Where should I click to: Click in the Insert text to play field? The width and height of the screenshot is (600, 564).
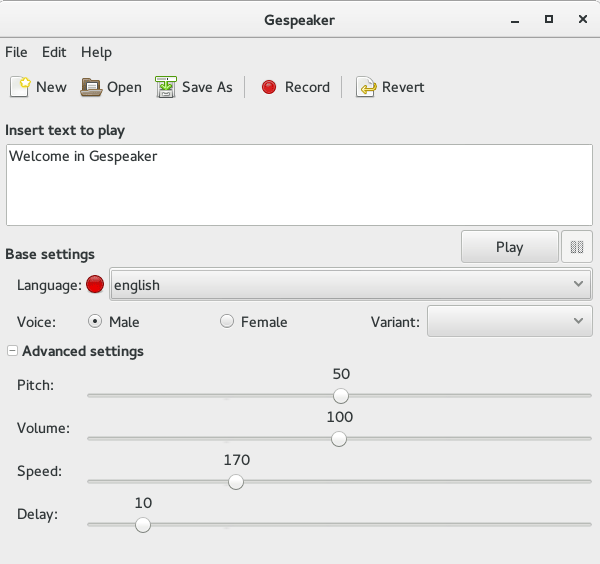300,185
